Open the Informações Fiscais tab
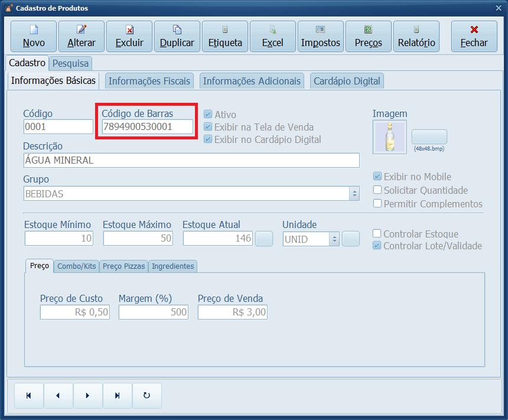This screenshot has width=508, height=420. (149, 81)
